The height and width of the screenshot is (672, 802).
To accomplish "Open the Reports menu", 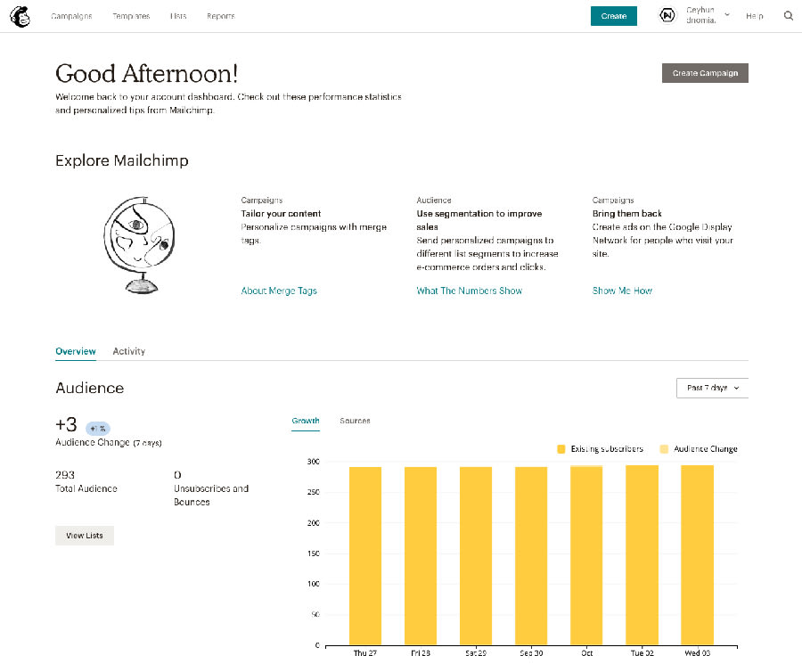I will coord(220,16).
